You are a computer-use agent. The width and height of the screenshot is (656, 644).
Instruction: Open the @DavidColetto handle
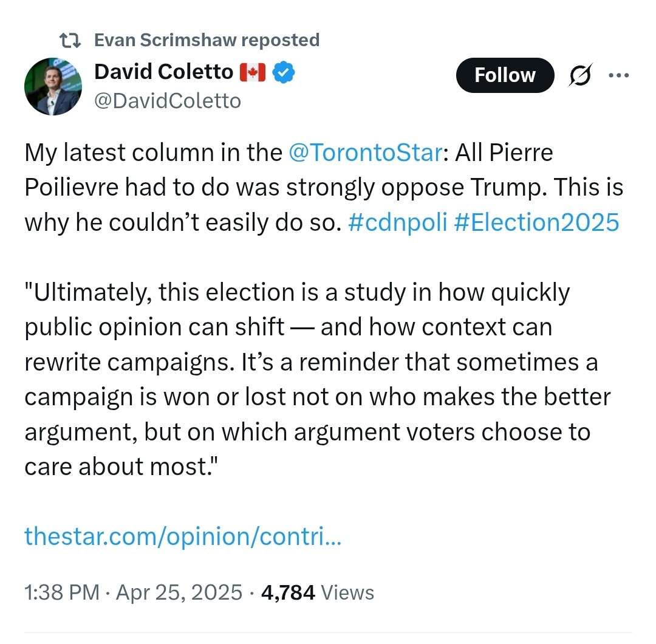click(x=168, y=100)
